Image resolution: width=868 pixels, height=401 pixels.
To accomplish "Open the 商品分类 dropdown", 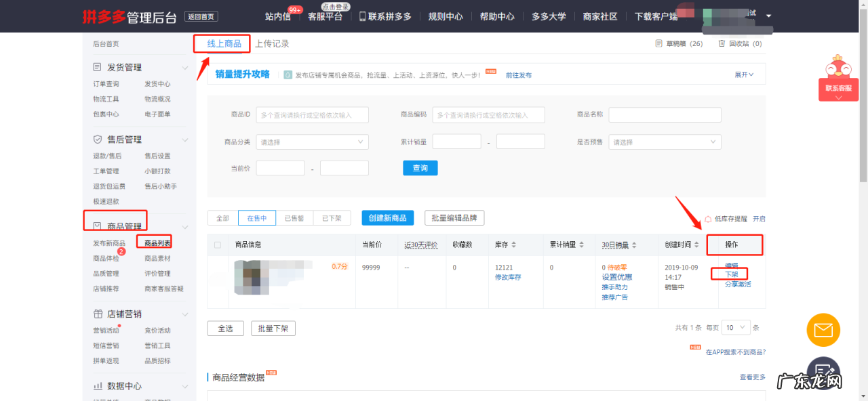I will click(311, 142).
